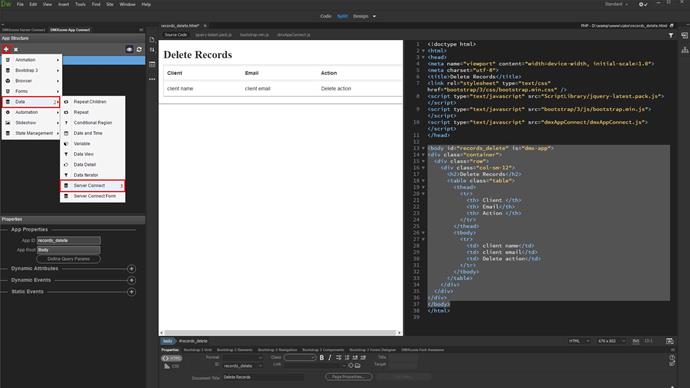Click the HTML properties toggle button
690x388 pixels.
[172, 358]
